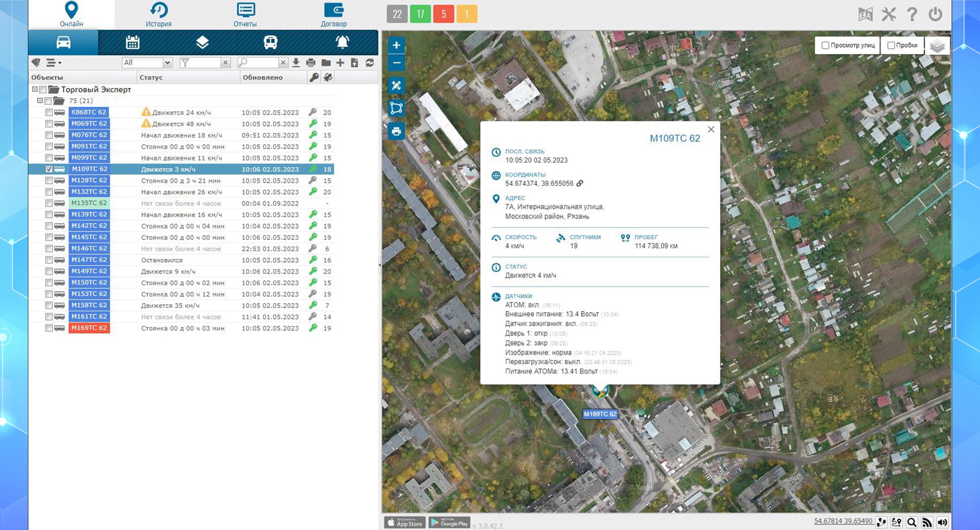Open the Отчеты tab

[x=245, y=15]
